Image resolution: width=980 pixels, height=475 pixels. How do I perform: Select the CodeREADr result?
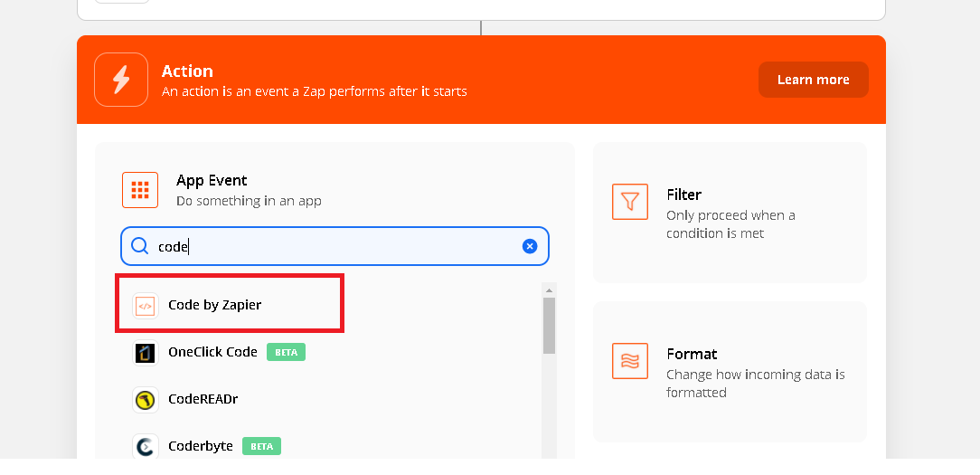(x=203, y=399)
